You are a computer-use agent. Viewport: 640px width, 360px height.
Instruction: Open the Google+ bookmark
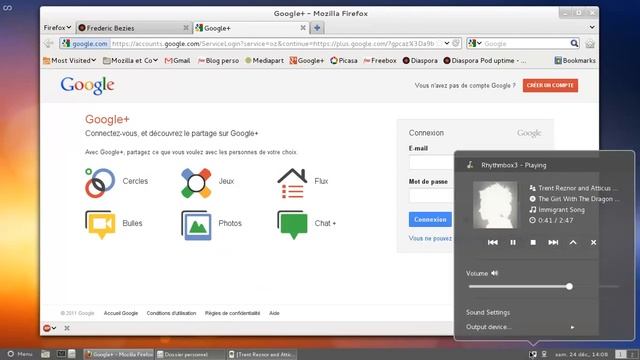(x=307, y=60)
